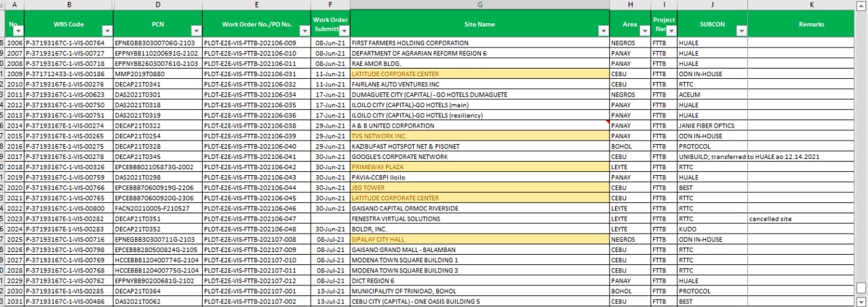The width and height of the screenshot is (868, 307).
Task: Click FENESTRA VIRTUAL SOLUTIONS cell
Action: (479, 219)
